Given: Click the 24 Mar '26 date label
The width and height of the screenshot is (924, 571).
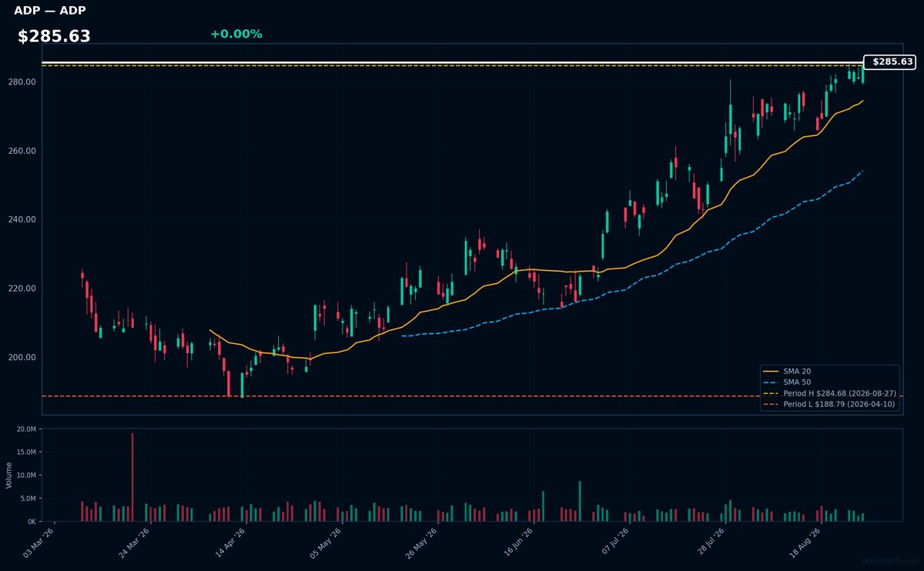Looking at the screenshot, I should click(x=134, y=543).
